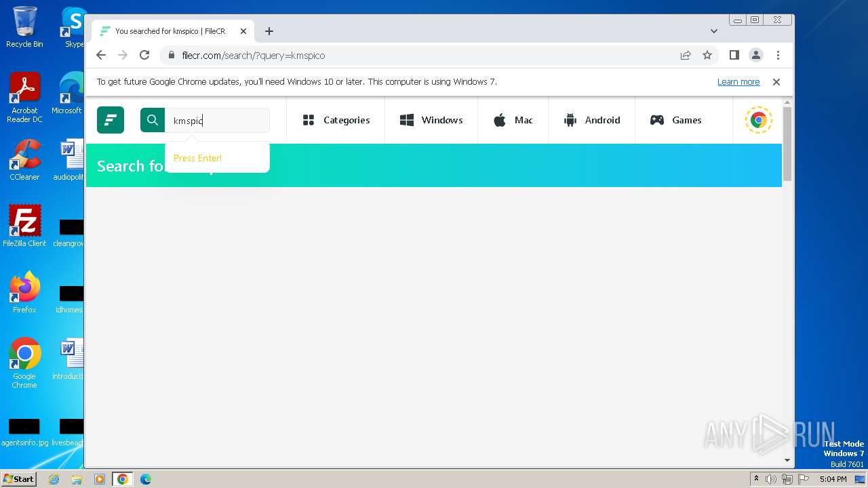Image resolution: width=868 pixels, height=488 pixels.
Task: Open a new browser tab
Action: (x=269, y=31)
